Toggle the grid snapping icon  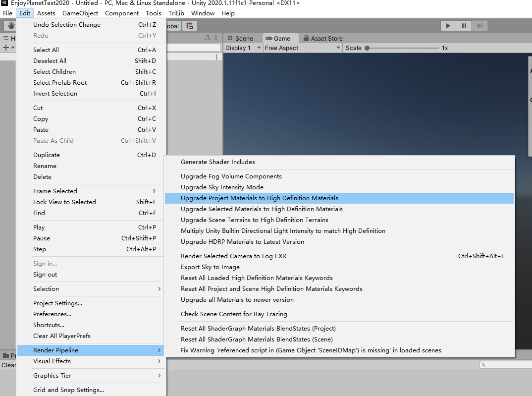190,26
